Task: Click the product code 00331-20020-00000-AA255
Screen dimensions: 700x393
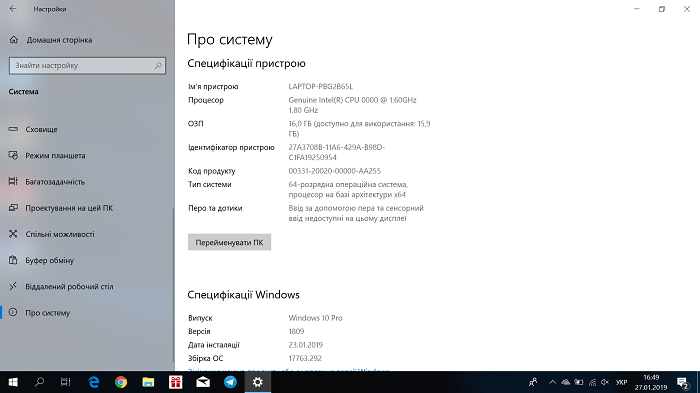Action: click(x=334, y=171)
